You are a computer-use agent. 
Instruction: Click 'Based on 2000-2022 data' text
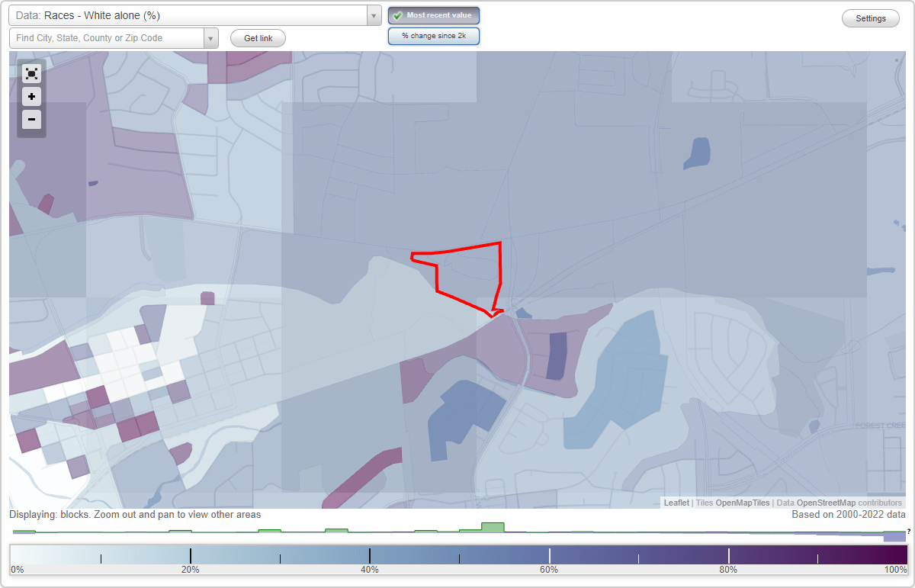[x=849, y=515]
